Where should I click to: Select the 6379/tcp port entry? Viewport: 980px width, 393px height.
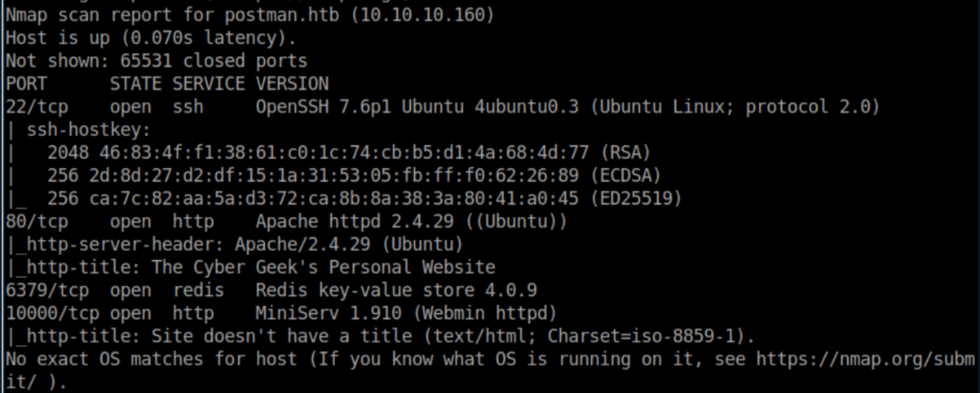pos(41,290)
